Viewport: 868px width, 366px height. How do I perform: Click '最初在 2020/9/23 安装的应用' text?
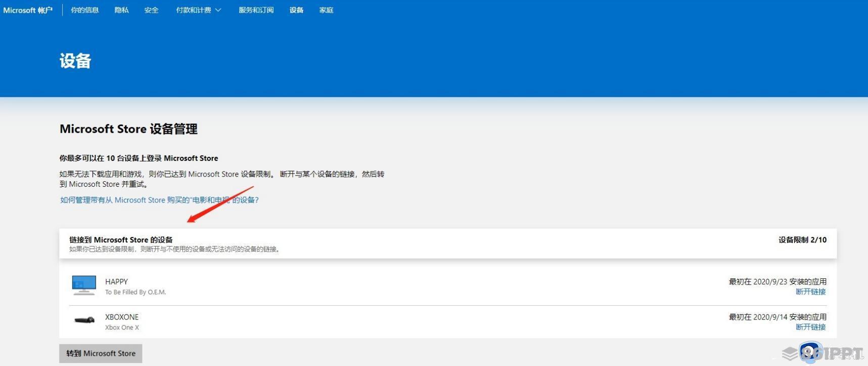pyautogui.click(x=778, y=281)
